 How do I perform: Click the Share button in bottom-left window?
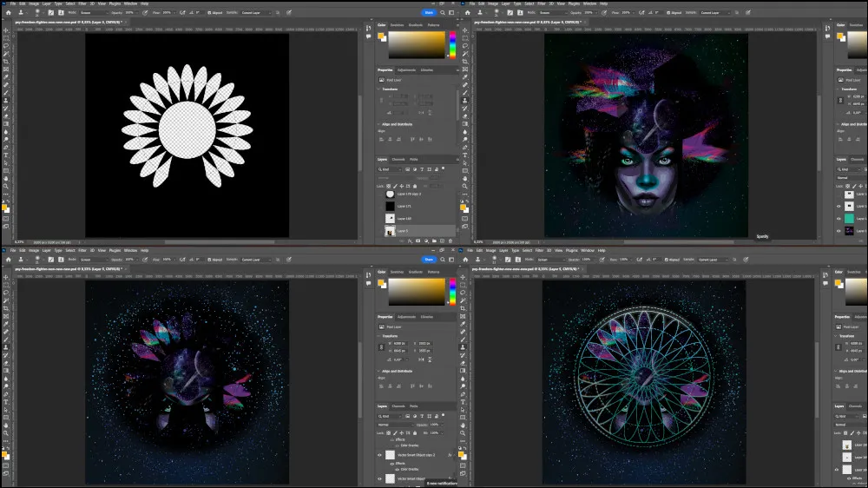tap(429, 260)
